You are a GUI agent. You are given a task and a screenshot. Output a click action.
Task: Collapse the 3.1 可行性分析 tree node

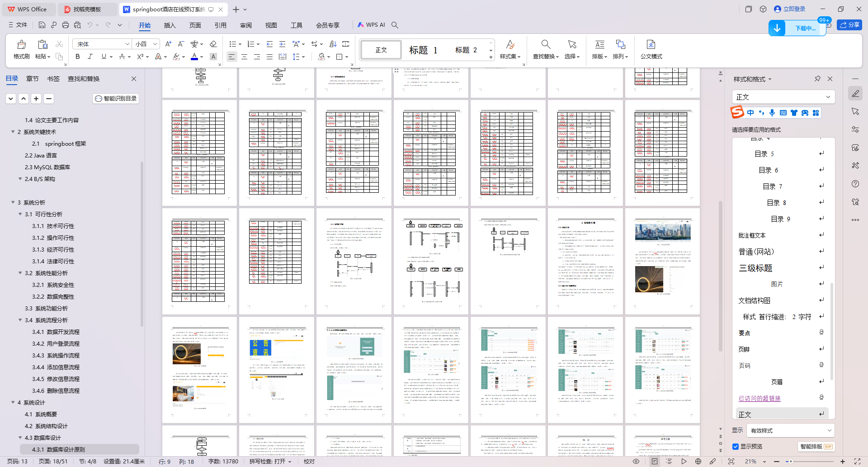20,214
